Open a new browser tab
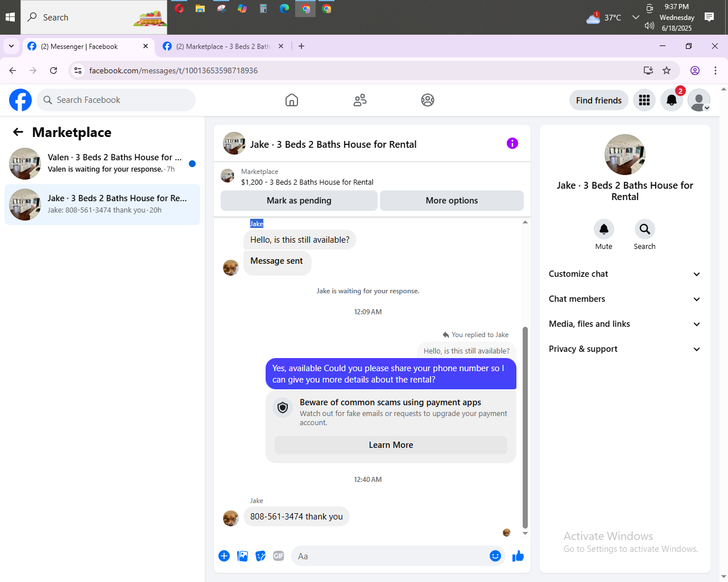 (x=301, y=46)
